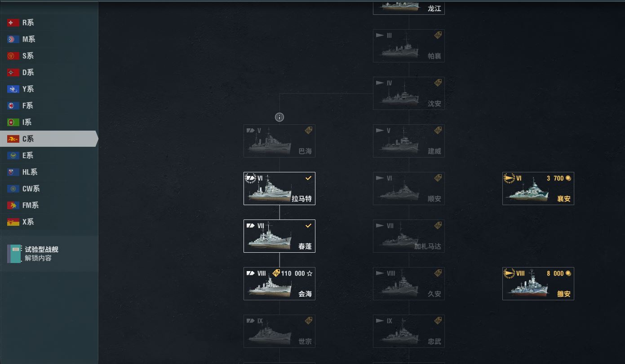Click the 试验型战舰 notebook icon
The height and width of the screenshot is (364, 625).
click(14, 254)
